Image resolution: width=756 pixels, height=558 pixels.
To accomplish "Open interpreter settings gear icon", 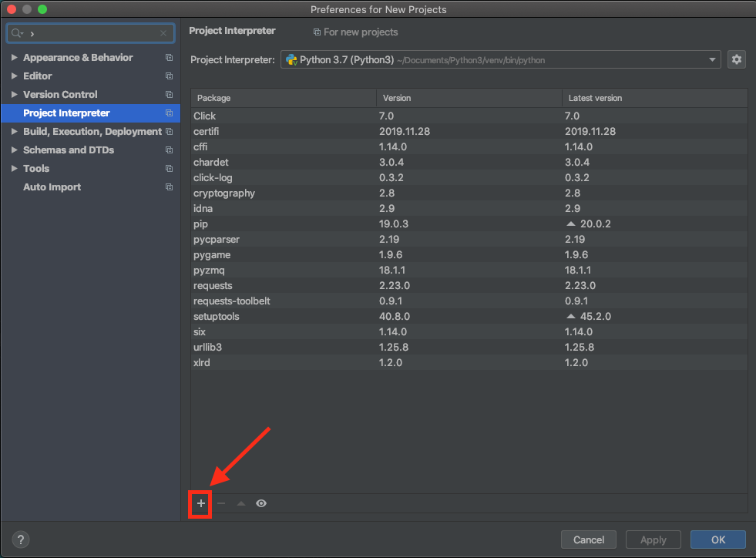I will click(736, 59).
